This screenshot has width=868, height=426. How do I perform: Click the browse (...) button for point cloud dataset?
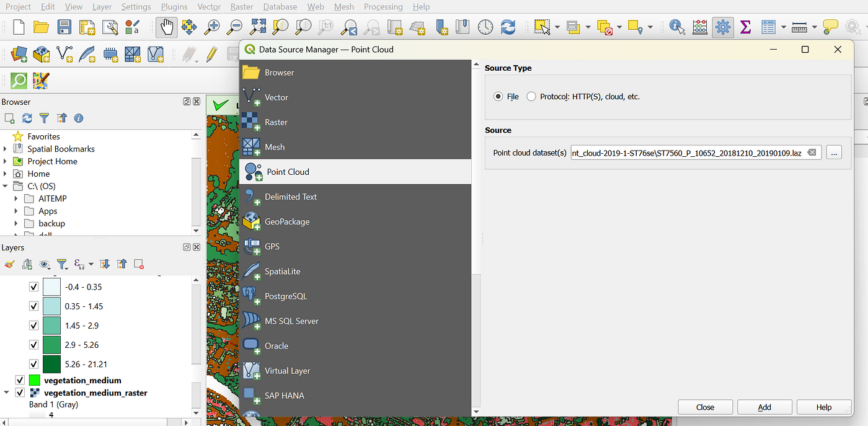(x=834, y=152)
